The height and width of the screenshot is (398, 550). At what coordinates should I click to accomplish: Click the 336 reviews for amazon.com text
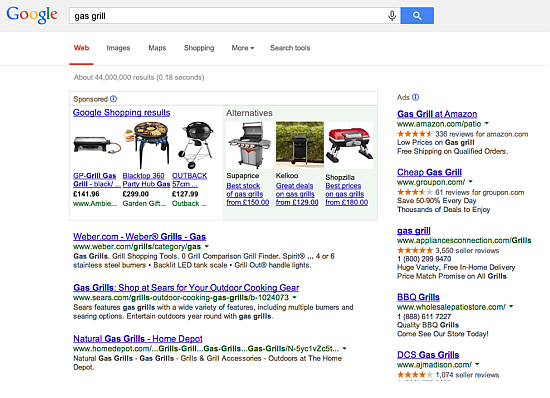click(x=482, y=134)
